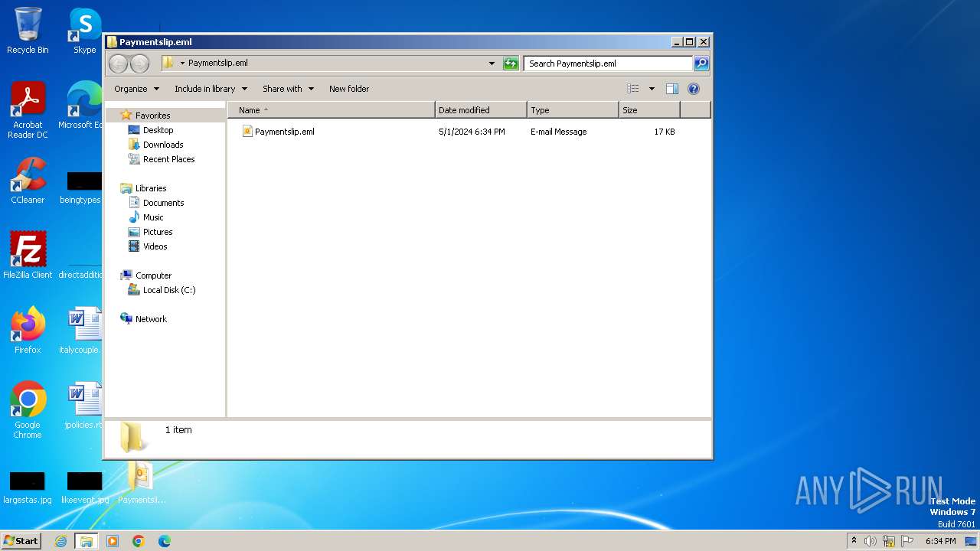This screenshot has width=980, height=551.
Task: Select the E-mail Message type cell
Action: 558,132
